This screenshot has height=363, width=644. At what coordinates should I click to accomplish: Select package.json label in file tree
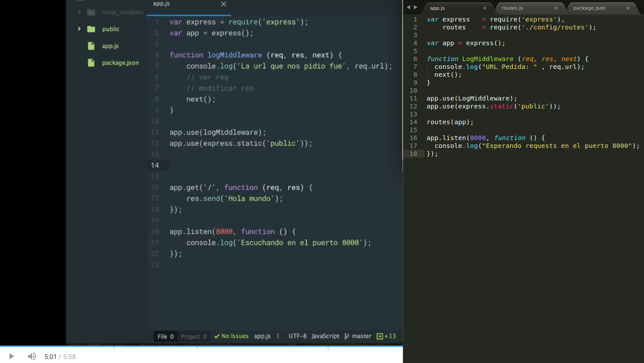[x=120, y=63]
